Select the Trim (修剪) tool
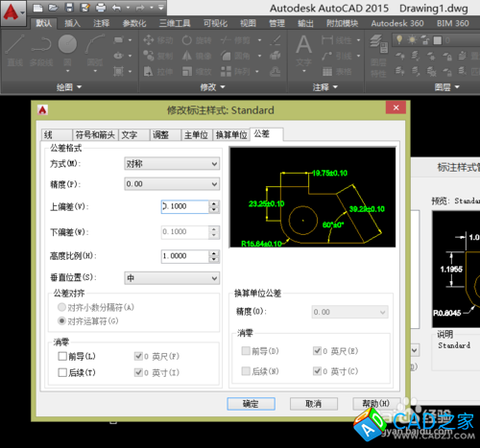Image resolution: width=480 pixels, height=448 pixels. pyautogui.click(x=236, y=40)
